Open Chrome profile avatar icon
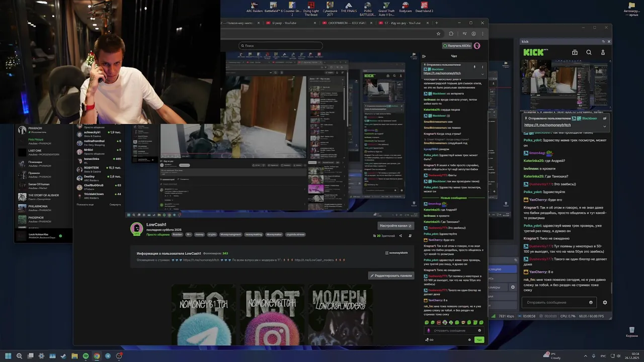Image resolution: width=644 pixels, height=362 pixels. (x=473, y=34)
